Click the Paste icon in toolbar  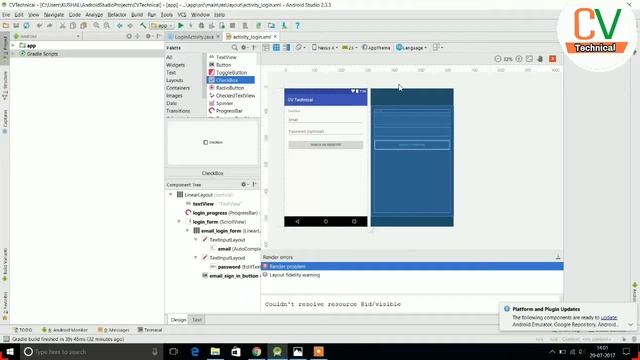pyautogui.click(x=83, y=25)
